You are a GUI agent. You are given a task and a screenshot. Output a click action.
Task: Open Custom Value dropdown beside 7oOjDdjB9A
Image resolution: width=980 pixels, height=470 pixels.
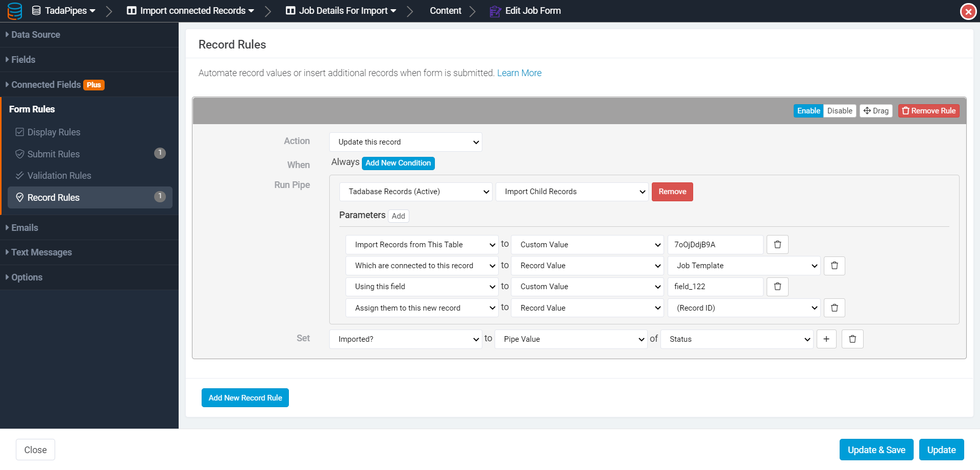[x=587, y=245]
